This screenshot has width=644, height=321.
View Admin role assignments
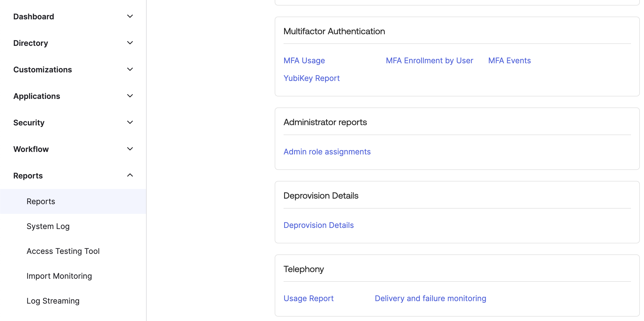[327, 151]
